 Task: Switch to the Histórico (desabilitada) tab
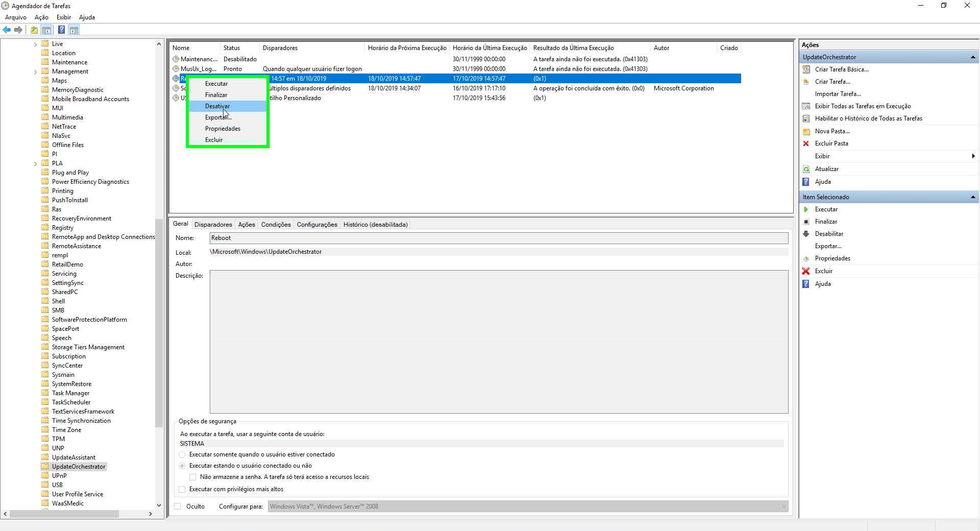(x=376, y=225)
